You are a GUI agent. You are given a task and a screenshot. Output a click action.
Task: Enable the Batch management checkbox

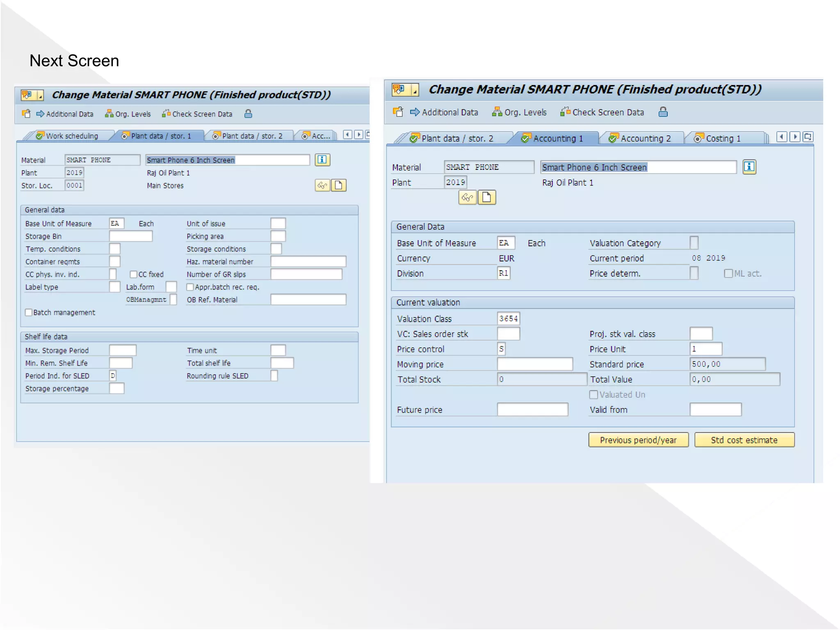(x=29, y=313)
